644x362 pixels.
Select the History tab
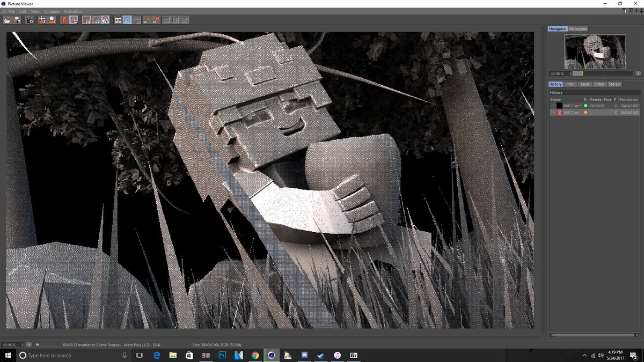pyautogui.click(x=555, y=84)
